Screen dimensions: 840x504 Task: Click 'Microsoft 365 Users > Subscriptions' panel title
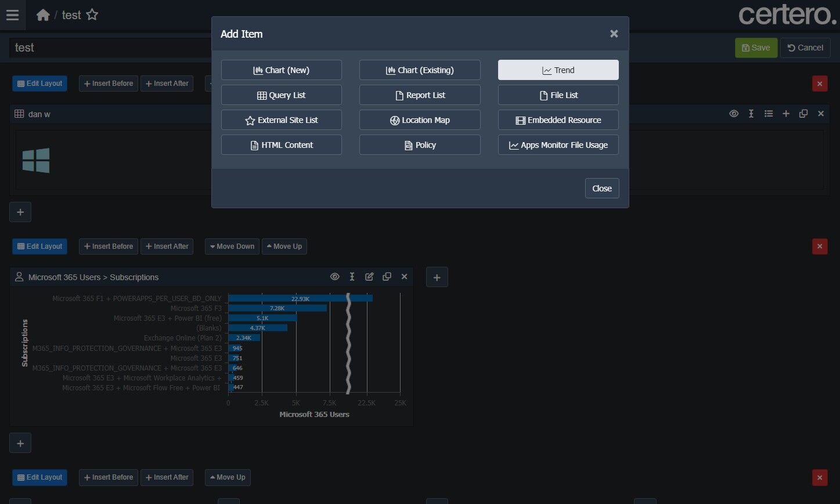93,277
